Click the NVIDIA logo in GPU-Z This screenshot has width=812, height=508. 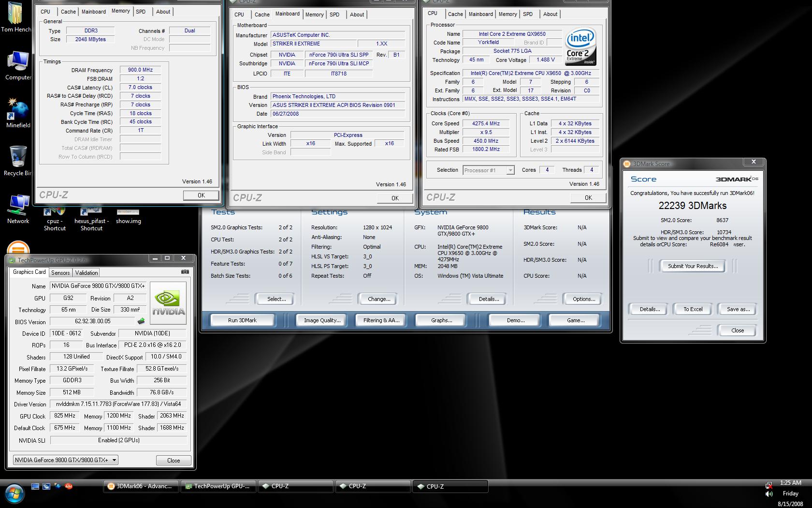(168, 303)
